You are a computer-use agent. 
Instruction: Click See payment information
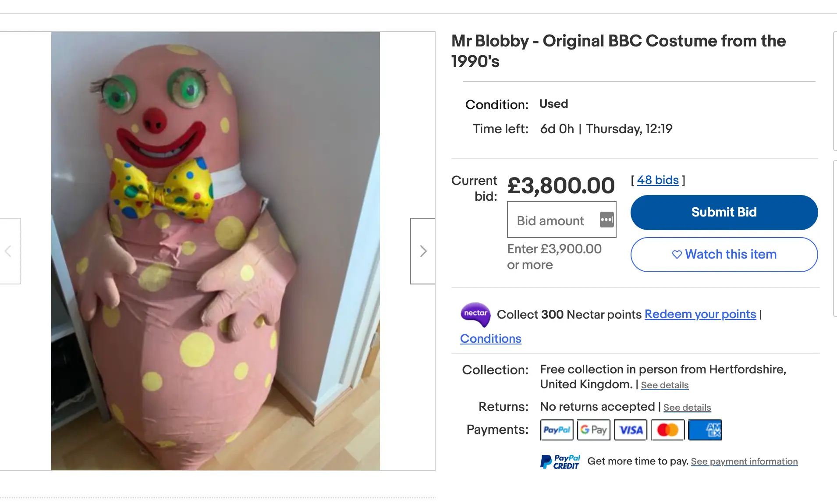point(744,461)
